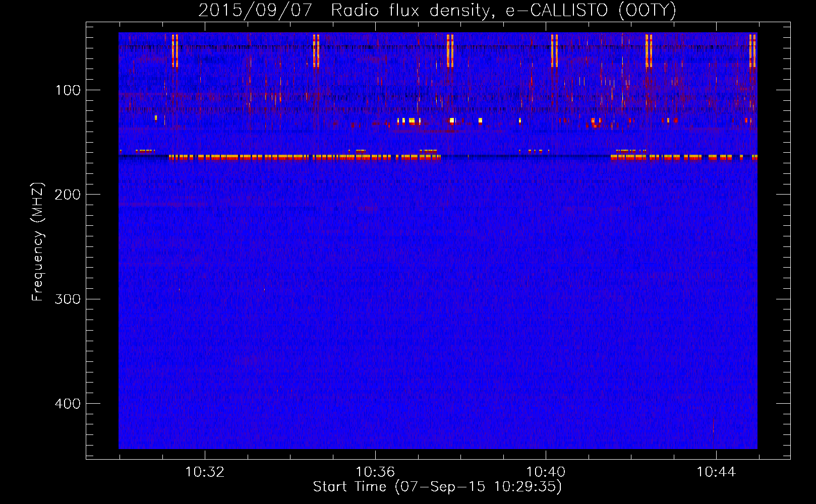Click the "400" frequency tick label

(x=68, y=404)
